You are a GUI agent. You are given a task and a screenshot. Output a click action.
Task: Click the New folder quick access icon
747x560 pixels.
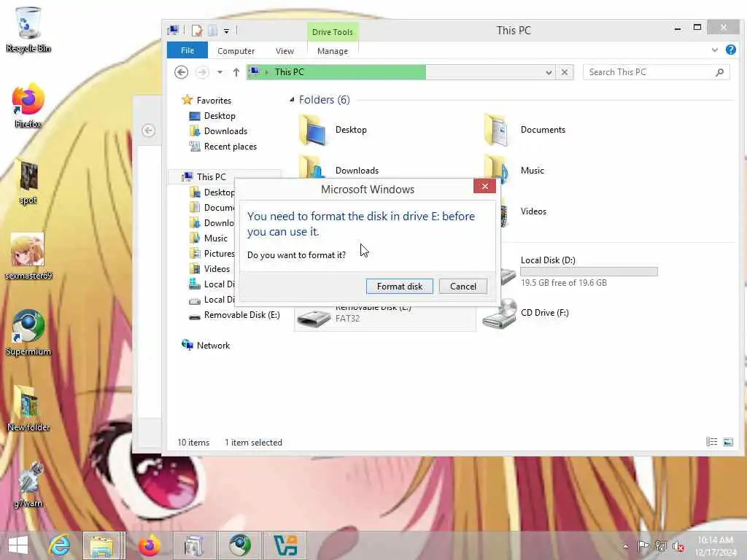pyautogui.click(x=212, y=31)
